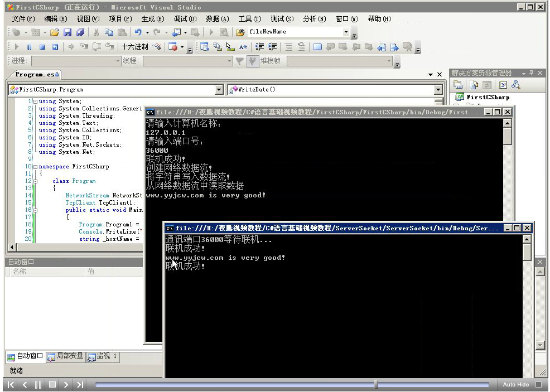Open the document tab list arrow

pos(431,75)
